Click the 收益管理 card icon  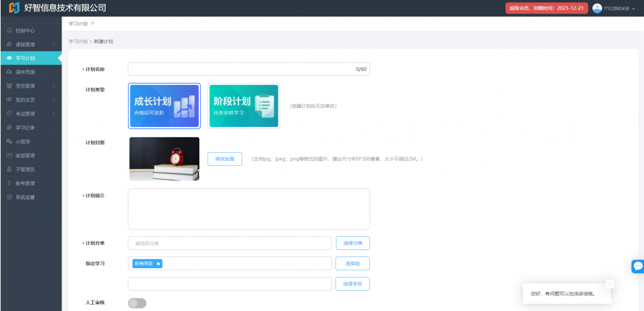pos(9,155)
